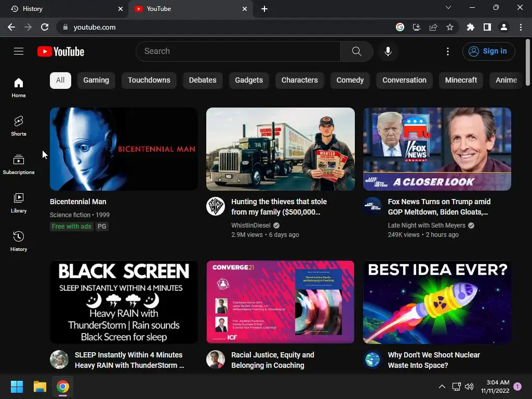The image size is (532, 399).
Task: Open Windows Start menu
Action: tap(17, 387)
